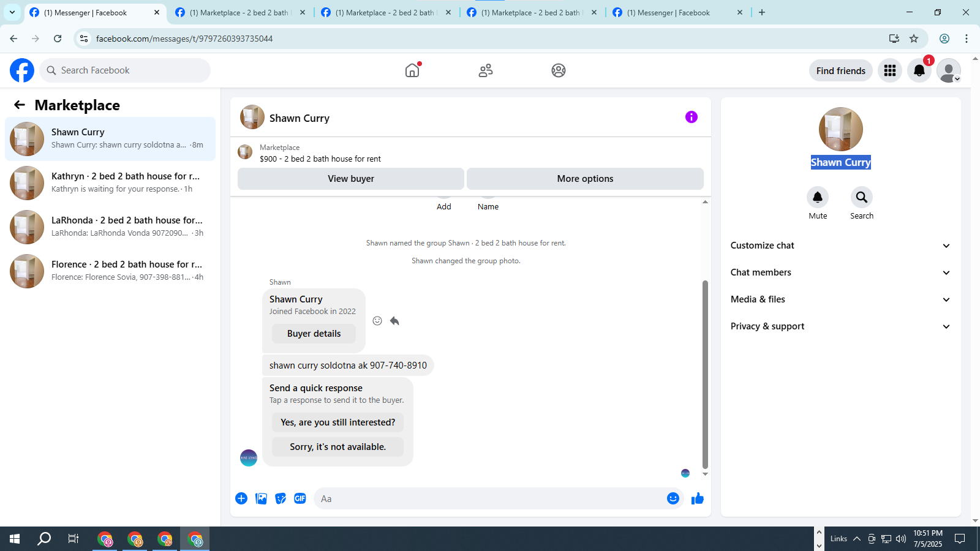Open the Kathryn conversation
The width and height of the screenshot is (980, 551).
click(110, 183)
